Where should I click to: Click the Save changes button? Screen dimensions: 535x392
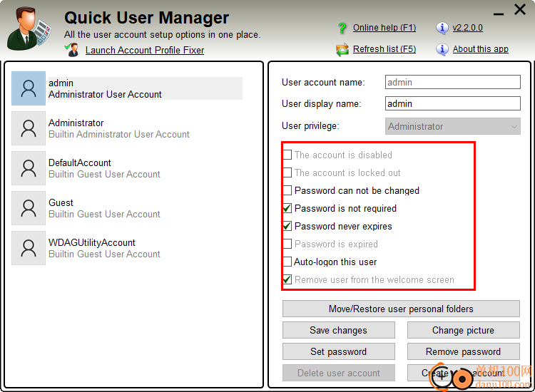pos(338,330)
